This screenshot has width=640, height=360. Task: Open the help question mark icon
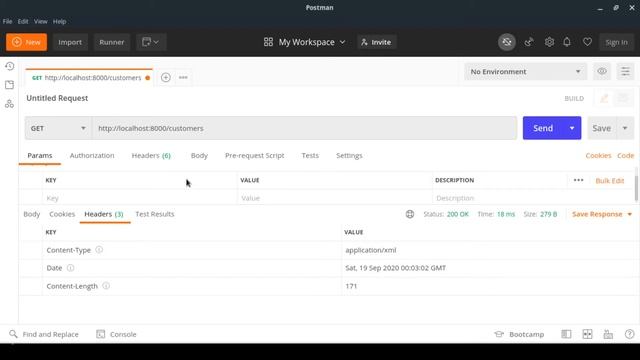click(629, 334)
